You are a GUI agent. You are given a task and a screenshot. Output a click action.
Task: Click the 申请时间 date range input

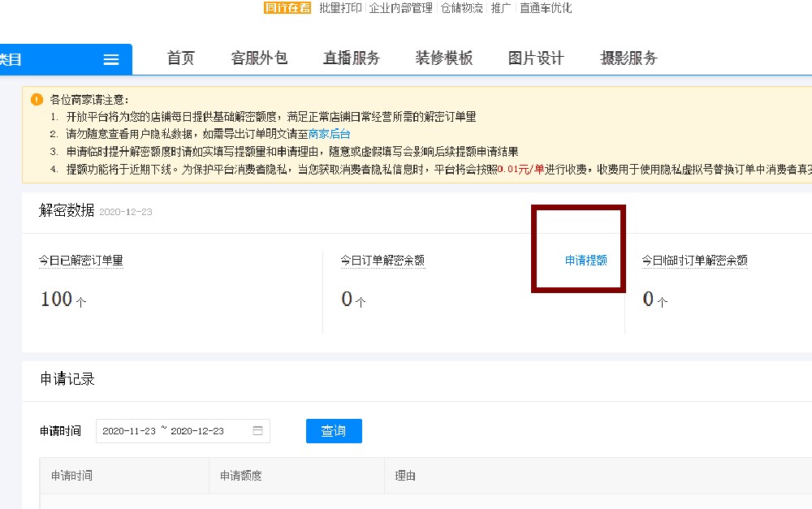pos(183,431)
